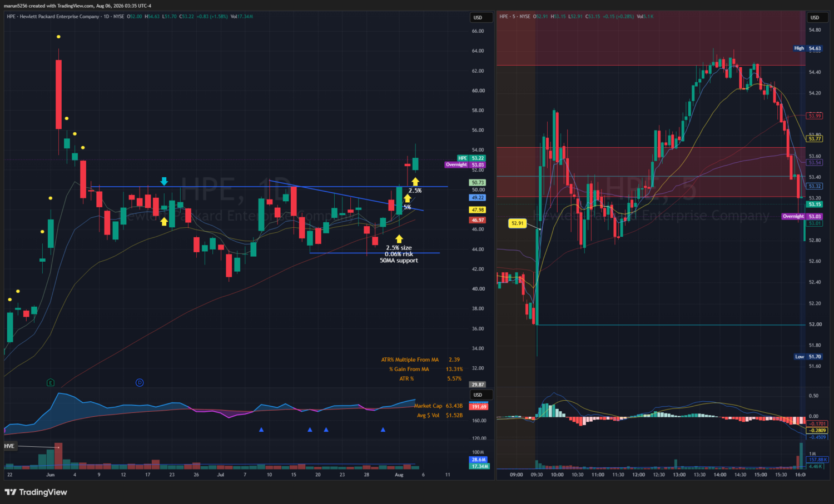Click the 09:30 time on the 5-minute axis

click(537, 475)
